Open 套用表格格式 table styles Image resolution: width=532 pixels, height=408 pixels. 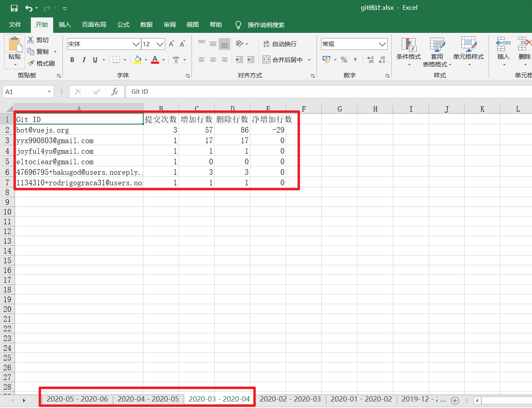(x=437, y=52)
